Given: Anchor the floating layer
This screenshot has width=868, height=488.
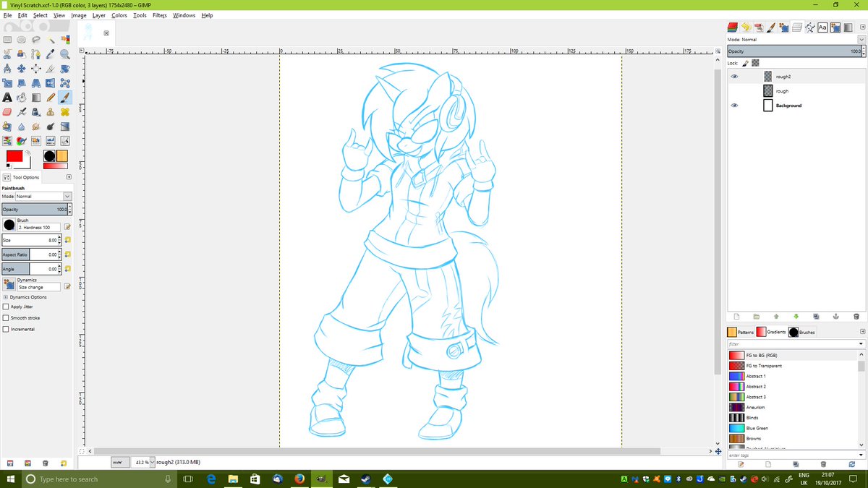Looking at the screenshot, I should [x=835, y=316].
